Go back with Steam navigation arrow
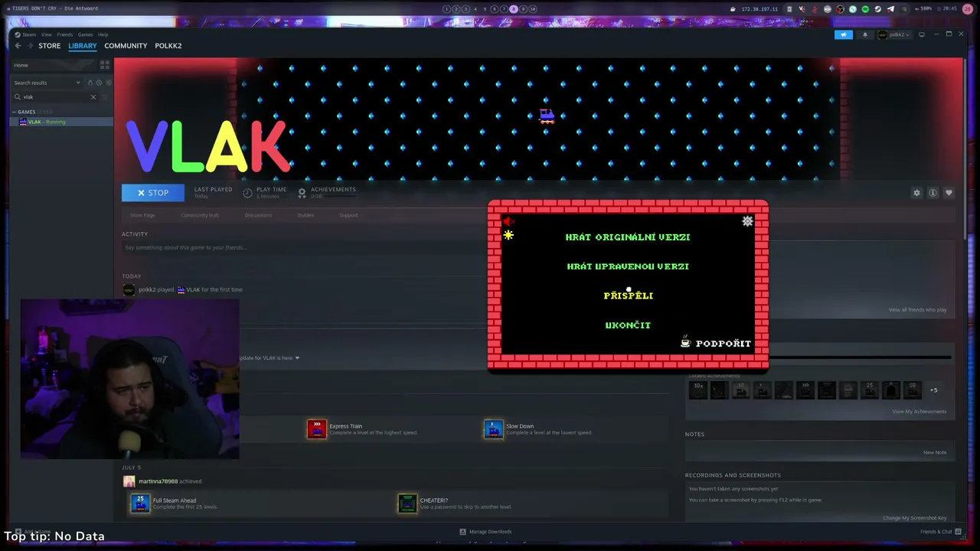 pyautogui.click(x=18, y=46)
